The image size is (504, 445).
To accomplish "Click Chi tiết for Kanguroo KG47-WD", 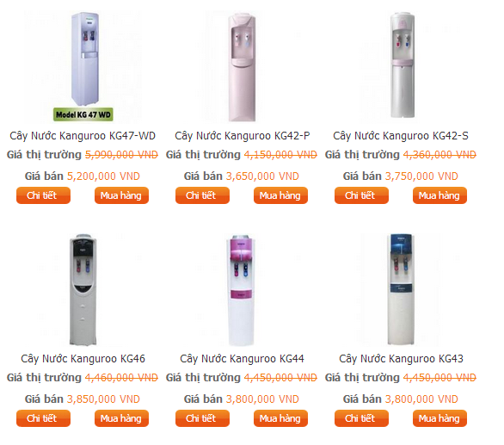I will tap(43, 195).
